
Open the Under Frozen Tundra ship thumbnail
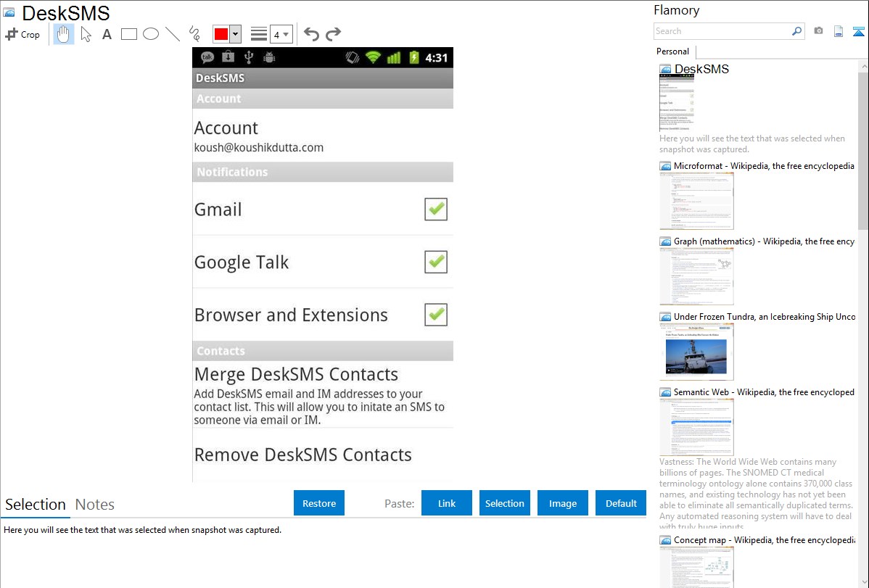click(696, 352)
